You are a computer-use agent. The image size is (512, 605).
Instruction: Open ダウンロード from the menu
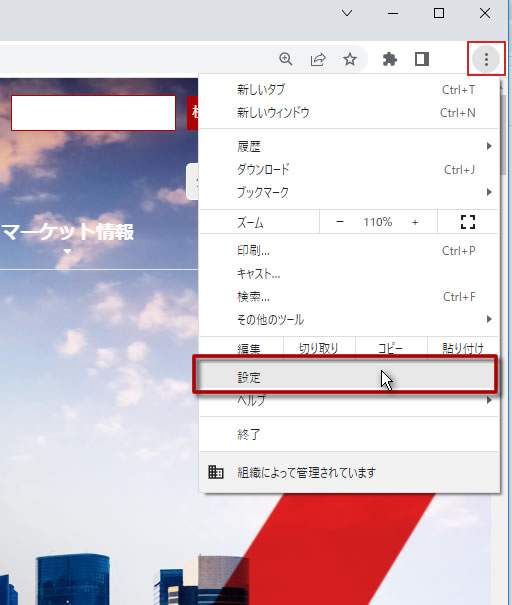click(x=349, y=169)
